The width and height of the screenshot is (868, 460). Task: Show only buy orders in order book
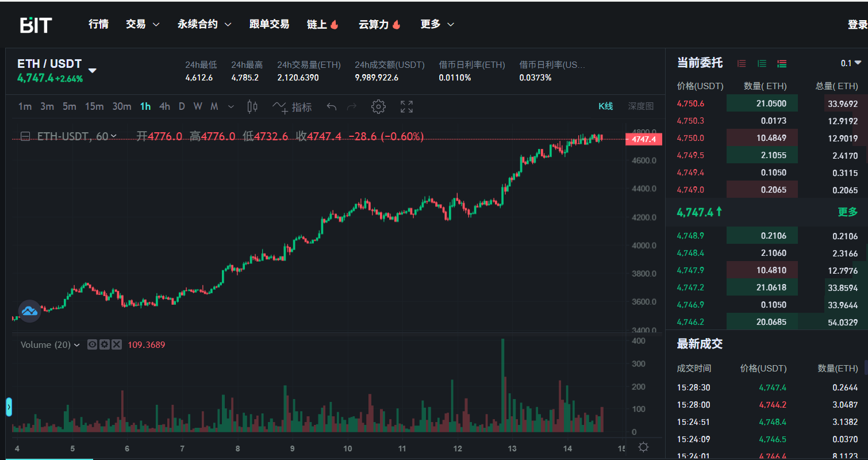tap(762, 63)
